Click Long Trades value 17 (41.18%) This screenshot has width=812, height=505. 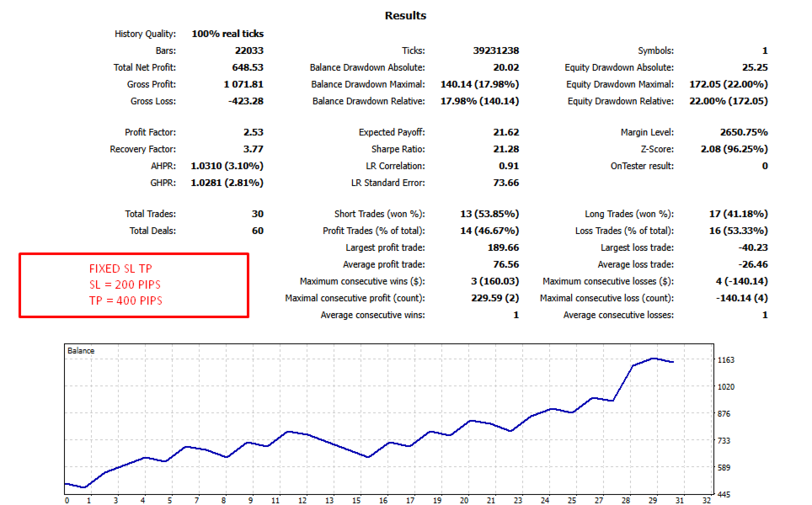[739, 215]
